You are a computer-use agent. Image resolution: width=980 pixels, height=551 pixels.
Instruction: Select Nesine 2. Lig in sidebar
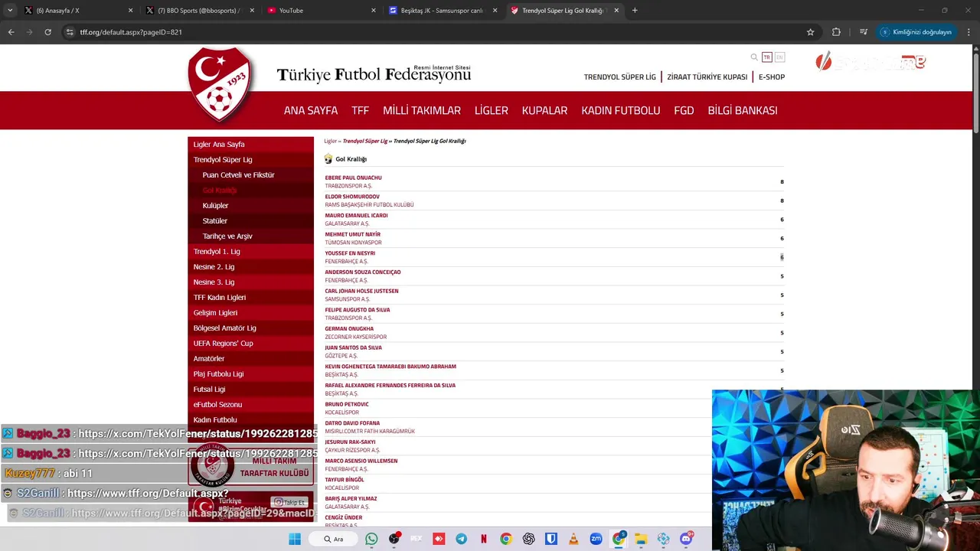pos(250,267)
